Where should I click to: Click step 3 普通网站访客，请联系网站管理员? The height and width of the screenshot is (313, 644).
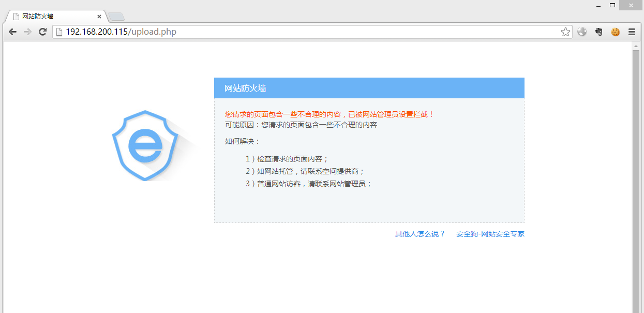(x=309, y=184)
